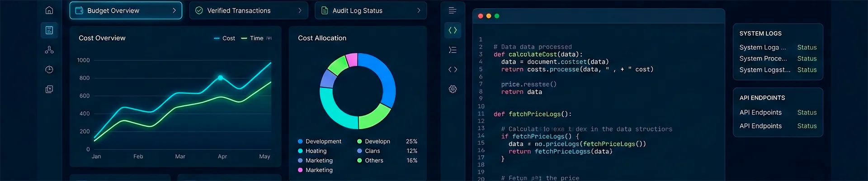
Task: Click the lower code brackets icon
Action: coord(453,69)
